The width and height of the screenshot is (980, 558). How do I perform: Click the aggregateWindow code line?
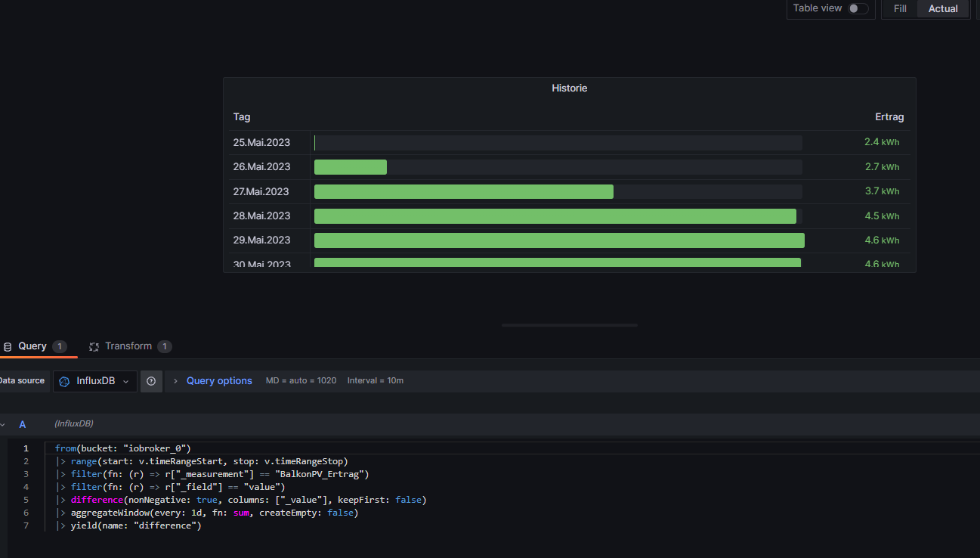tap(207, 513)
